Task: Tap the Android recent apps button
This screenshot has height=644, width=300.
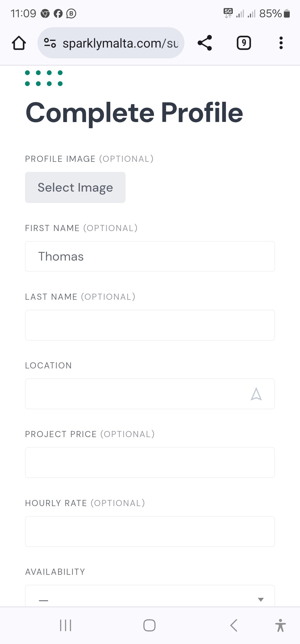Action: point(66,625)
